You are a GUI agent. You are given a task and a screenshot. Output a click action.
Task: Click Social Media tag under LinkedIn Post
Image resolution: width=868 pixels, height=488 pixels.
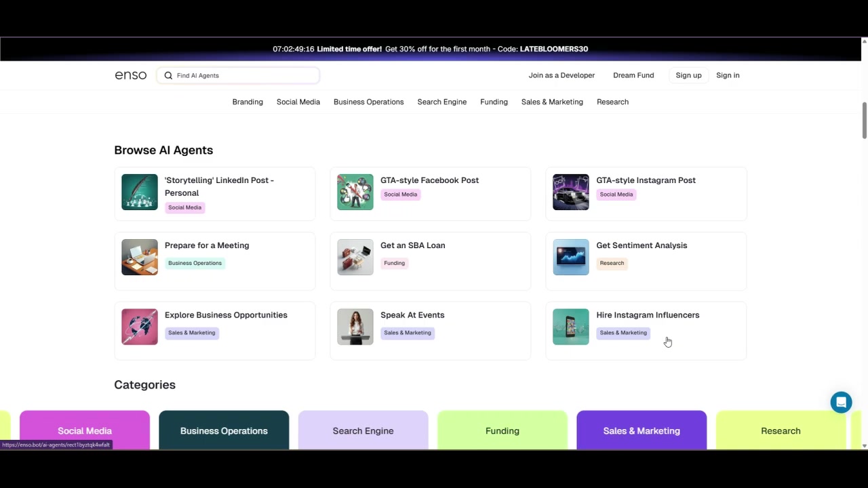184,207
